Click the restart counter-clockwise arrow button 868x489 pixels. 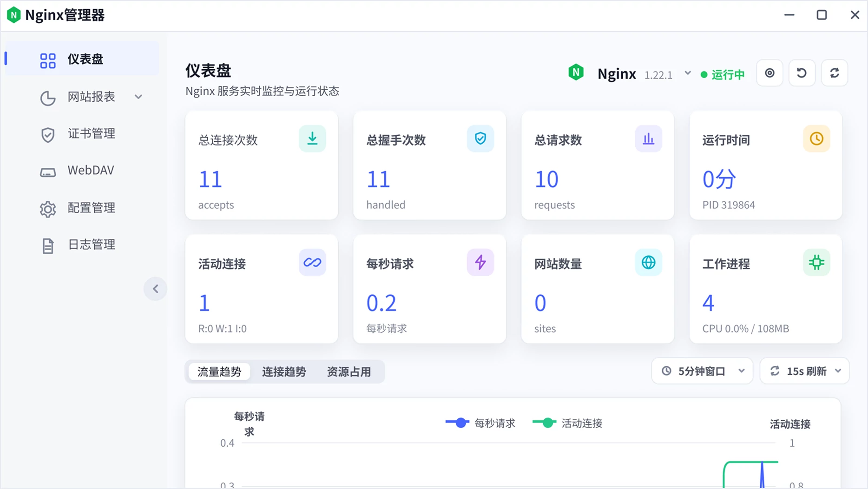click(802, 73)
